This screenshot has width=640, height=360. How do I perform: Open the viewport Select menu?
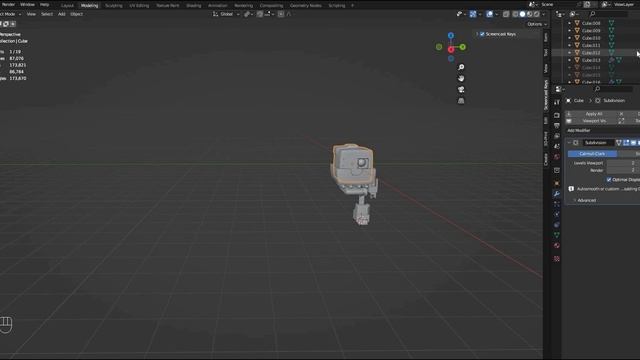pos(47,14)
